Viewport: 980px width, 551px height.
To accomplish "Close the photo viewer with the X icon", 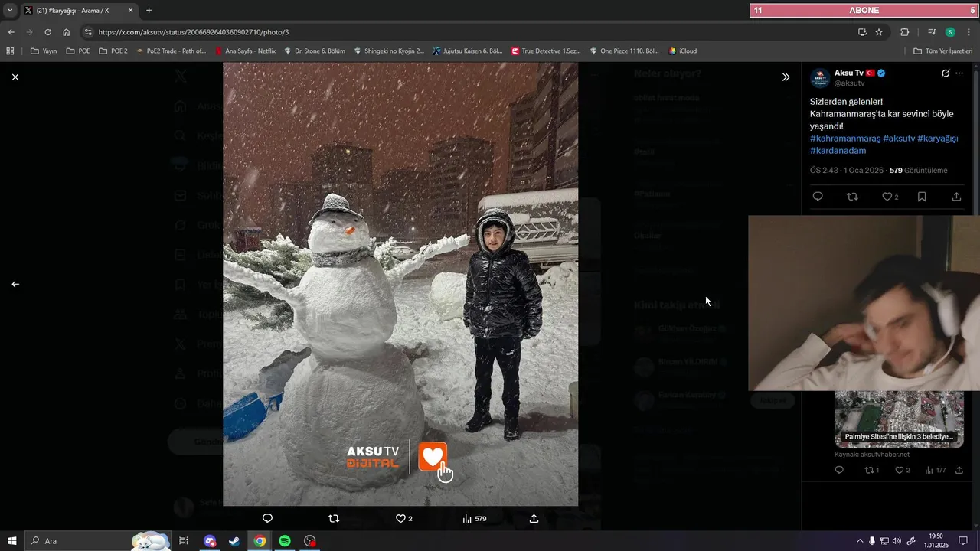I will click(x=15, y=77).
